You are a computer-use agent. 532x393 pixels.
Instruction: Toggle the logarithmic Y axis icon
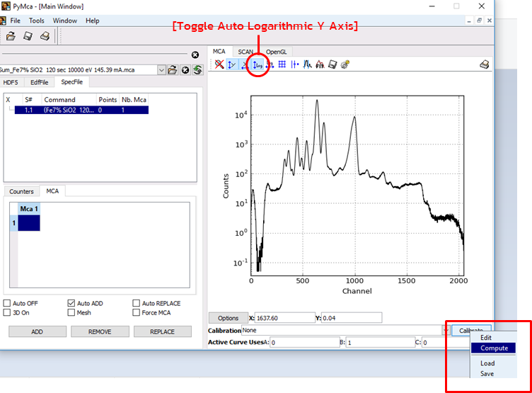tap(258, 64)
